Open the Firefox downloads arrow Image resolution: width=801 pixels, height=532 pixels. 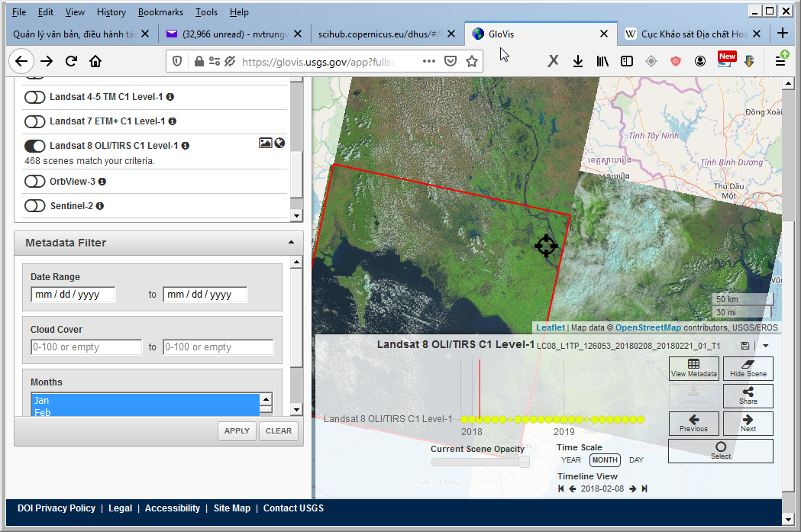[578, 61]
